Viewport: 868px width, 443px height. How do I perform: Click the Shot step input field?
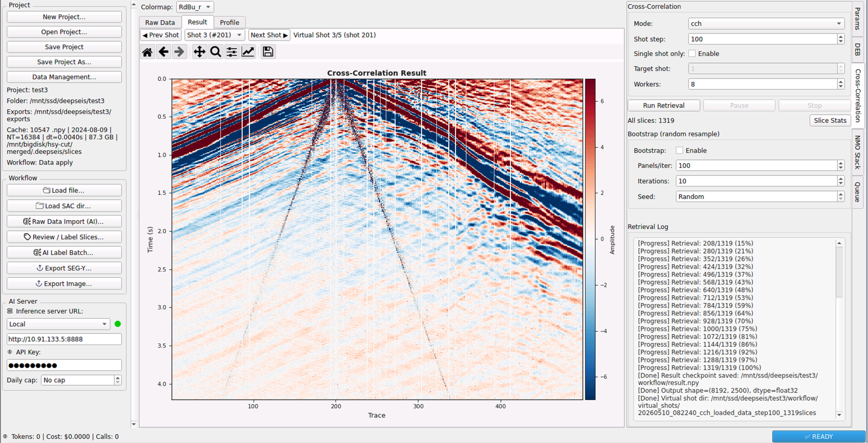pos(762,39)
